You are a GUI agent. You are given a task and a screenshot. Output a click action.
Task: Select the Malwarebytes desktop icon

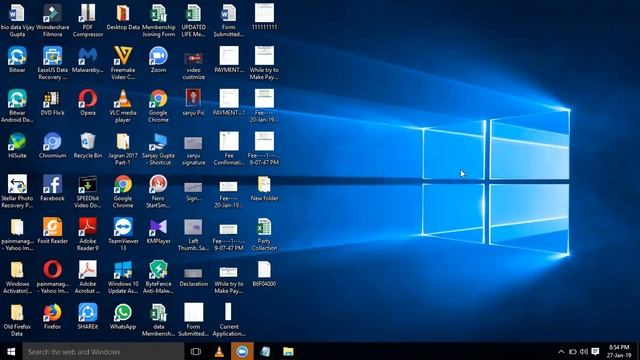(88, 60)
